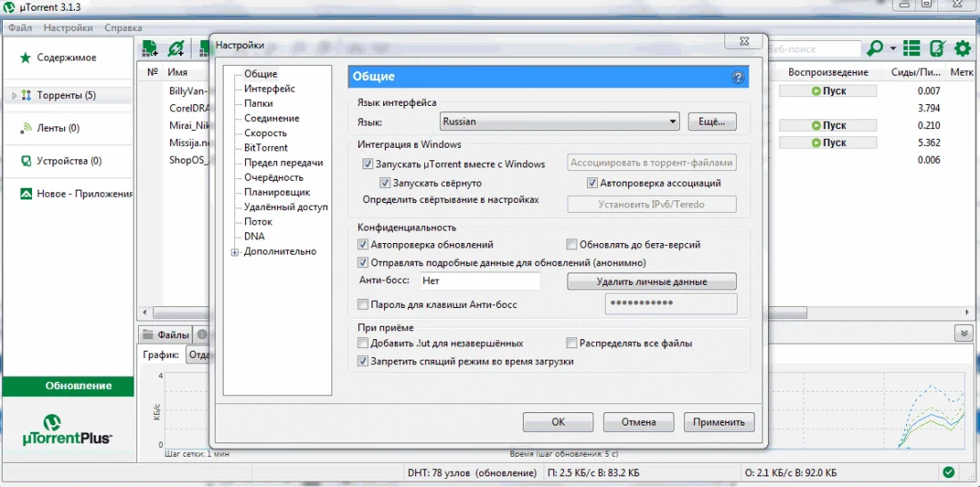
Task: Click the remote/devices toolbar icon beside gear
Action: (937, 48)
